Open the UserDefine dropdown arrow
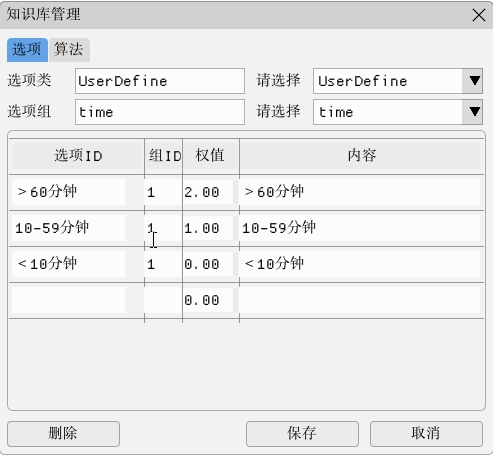This screenshot has width=493, height=455. (472, 81)
